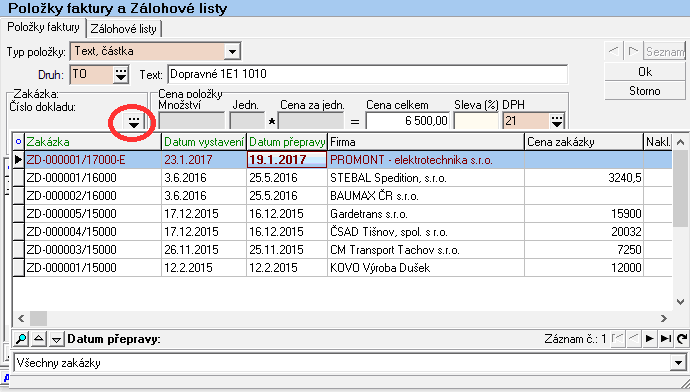Sort by Datum vystavení column header
The image size is (690, 392).
click(204, 142)
